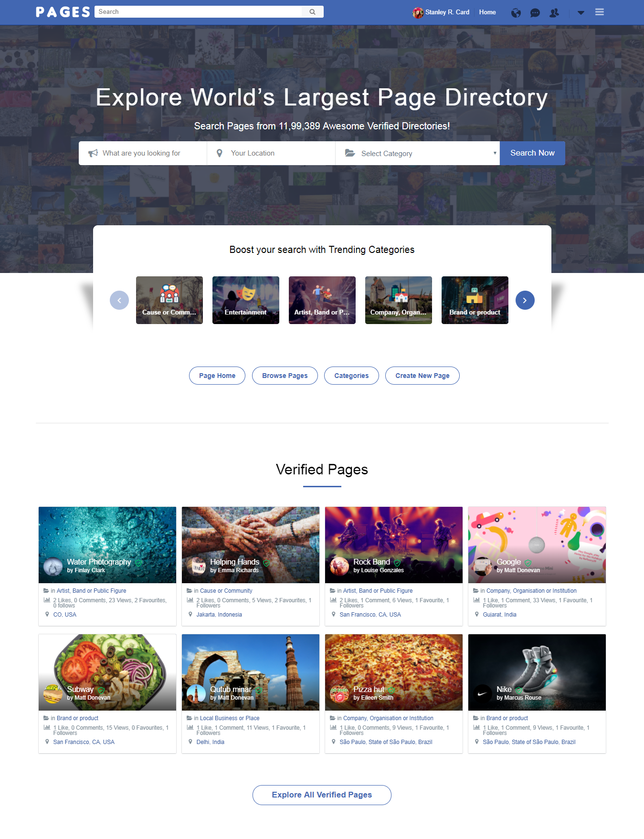Open the Nike page thumbnail

[x=537, y=672]
